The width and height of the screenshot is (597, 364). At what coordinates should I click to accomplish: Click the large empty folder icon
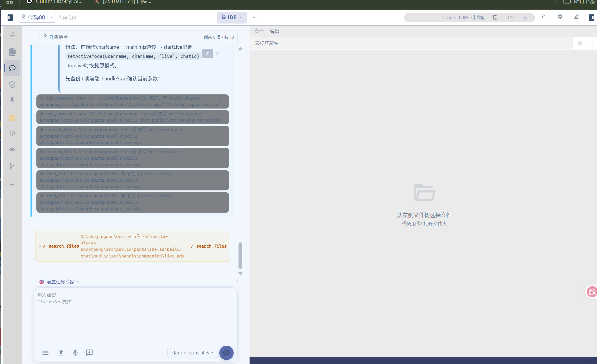coord(424,192)
